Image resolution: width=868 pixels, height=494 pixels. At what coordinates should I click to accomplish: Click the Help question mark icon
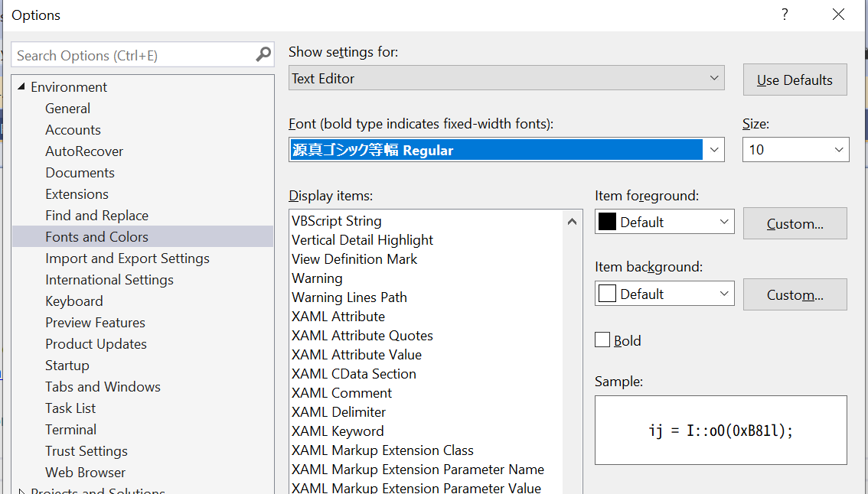pyautogui.click(x=785, y=15)
